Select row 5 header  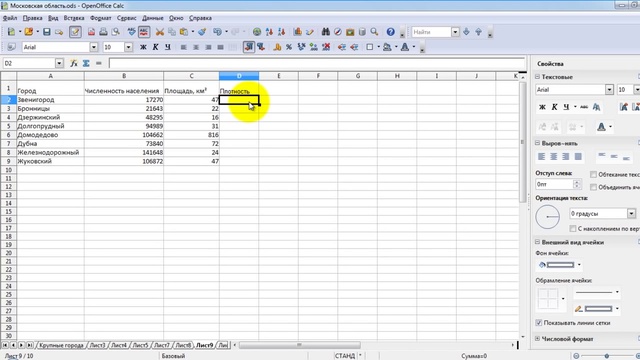click(x=8, y=126)
